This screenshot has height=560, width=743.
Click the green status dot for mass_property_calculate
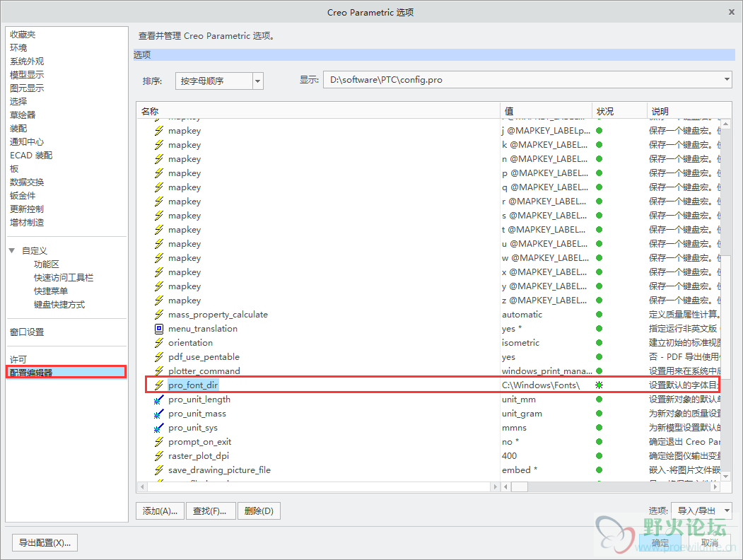(599, 314)
